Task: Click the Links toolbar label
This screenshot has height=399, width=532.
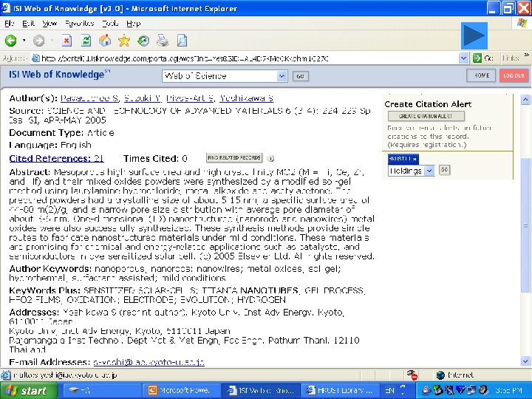Action: 511,58
